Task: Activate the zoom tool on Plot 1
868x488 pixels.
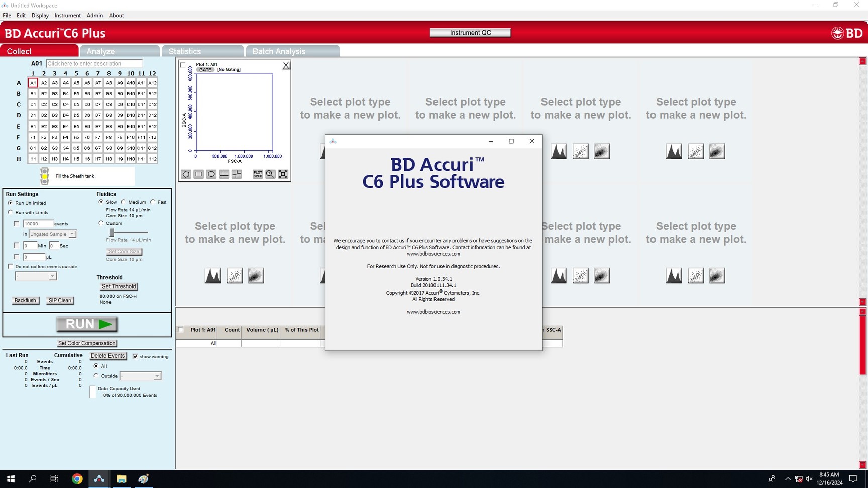Action: coord(270,174)
